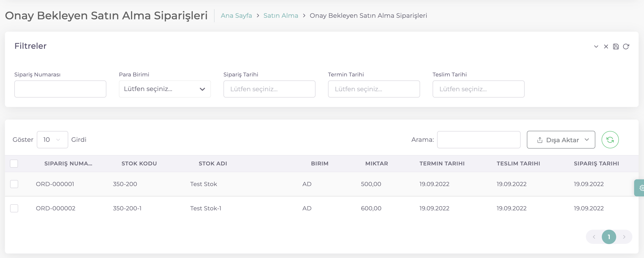The image size is (644, 258).
Task: Open the Dışa Aktar export menu
Action: pyautogui.click(x=561, y=140)
